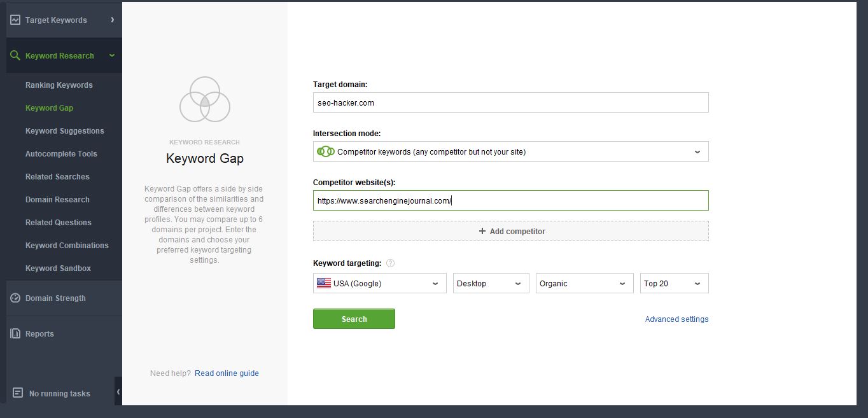Click the Add competitor button
Screen dimensions: 868x418
point(510,231)
